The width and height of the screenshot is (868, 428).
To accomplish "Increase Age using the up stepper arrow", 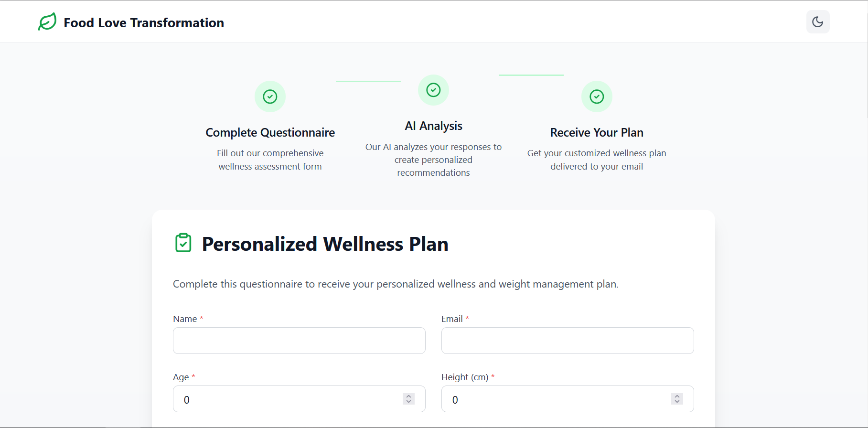I will pos(408,396).
